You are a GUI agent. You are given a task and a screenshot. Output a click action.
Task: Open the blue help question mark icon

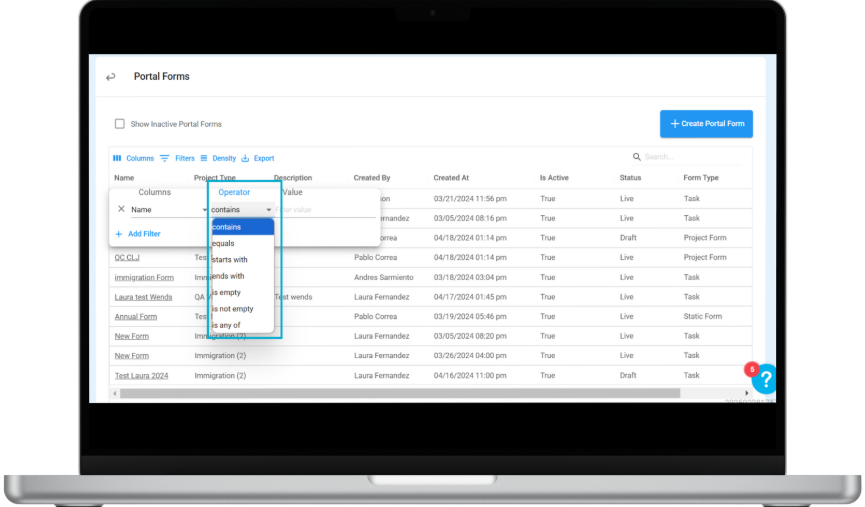(765, 379)
